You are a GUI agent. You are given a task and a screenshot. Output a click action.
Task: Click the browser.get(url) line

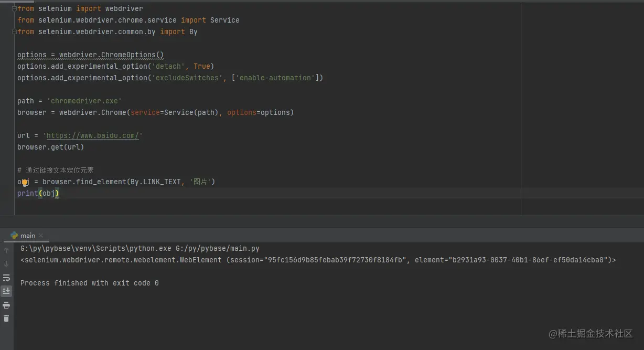(51, 147)
